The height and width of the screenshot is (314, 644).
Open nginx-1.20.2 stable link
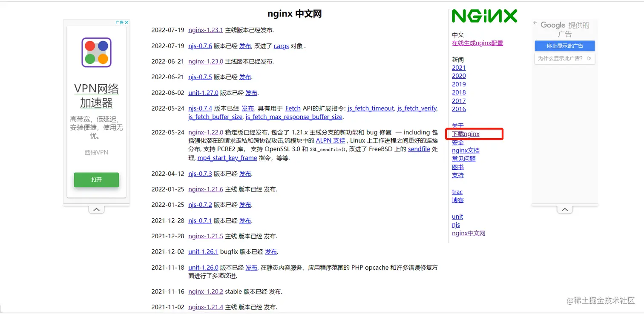click(206, 291)
